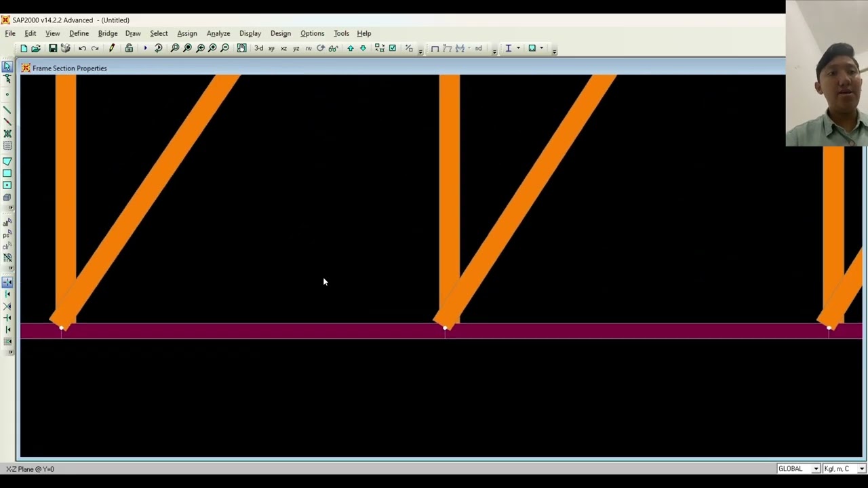The width and height of the screenshot is (868, 488).
Task: Click the Frame Section Properties window title
Action: pyautogui.click(x=69, y=68)
